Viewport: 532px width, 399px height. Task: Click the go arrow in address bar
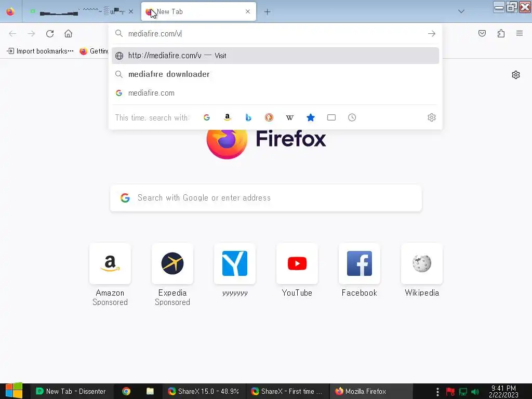432,34
